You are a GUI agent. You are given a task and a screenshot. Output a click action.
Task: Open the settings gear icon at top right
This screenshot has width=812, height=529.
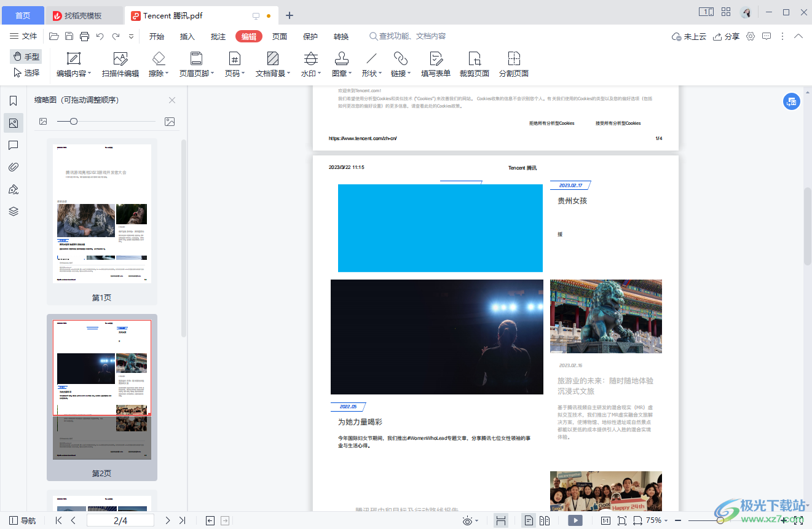(751, 36)
